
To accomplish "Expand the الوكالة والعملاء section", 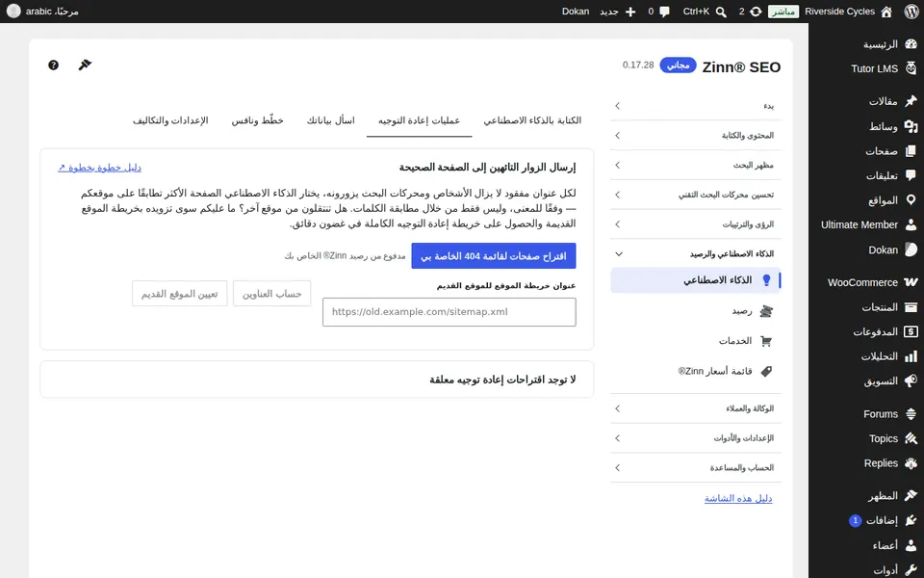I will coord(696,408).
